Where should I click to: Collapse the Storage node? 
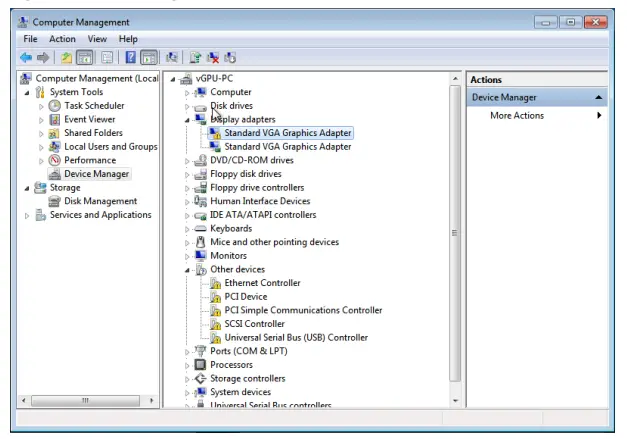[x=27, y=188]
